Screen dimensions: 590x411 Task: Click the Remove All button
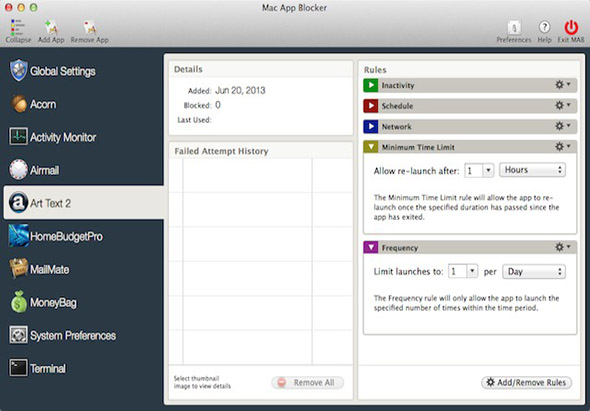(307, 382)
